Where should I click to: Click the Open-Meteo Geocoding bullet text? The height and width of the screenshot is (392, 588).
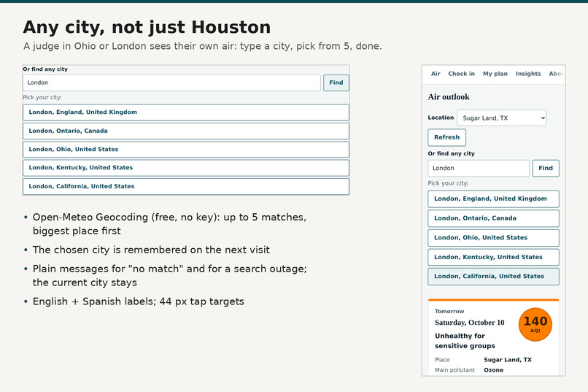pyautogui.click(x=169, y=224)
